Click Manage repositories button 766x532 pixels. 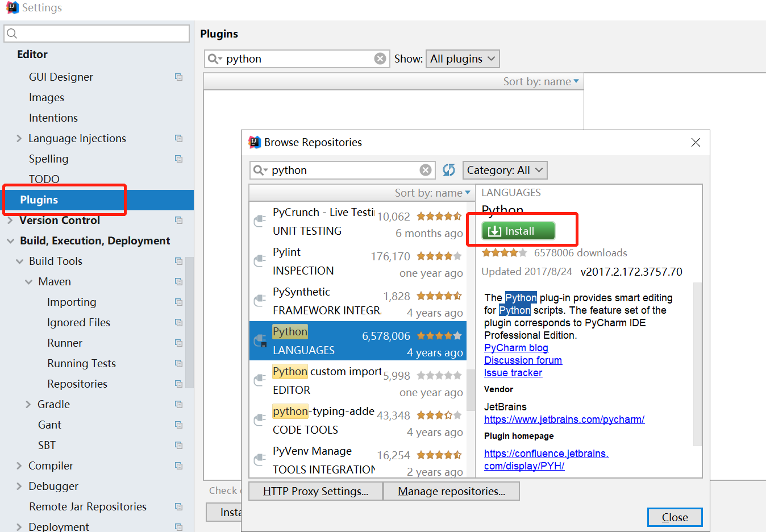[451, 491]
